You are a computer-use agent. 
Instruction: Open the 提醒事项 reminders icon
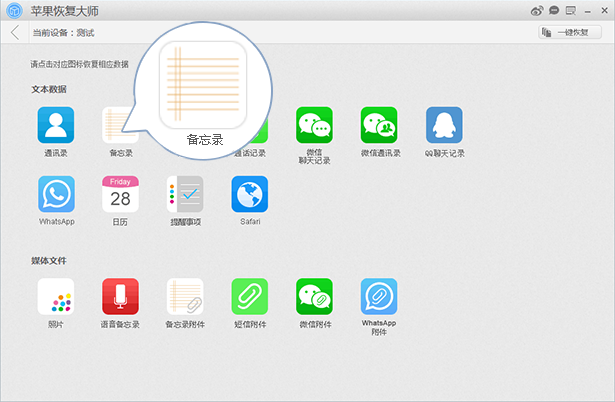coord(185,194)
